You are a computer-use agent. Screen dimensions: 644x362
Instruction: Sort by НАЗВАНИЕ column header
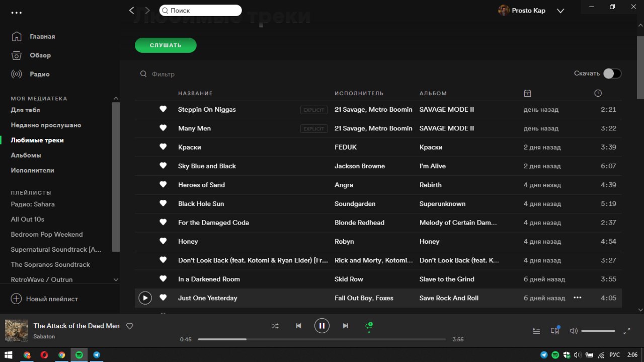click(x=195, y=93)
